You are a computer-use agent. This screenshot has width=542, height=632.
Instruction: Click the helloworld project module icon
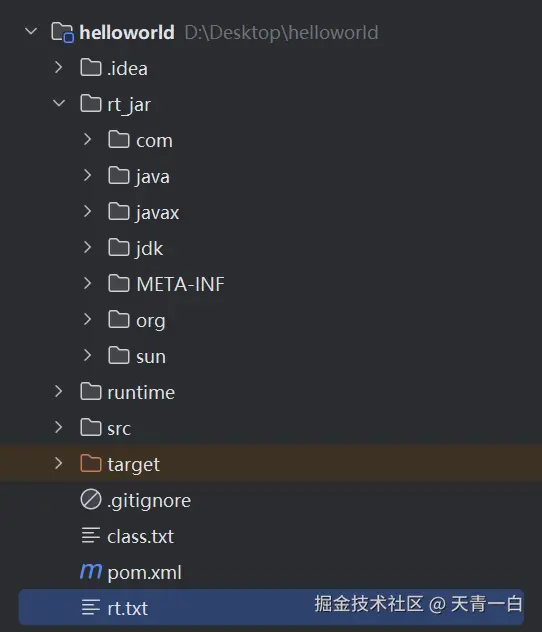[62, 32]
